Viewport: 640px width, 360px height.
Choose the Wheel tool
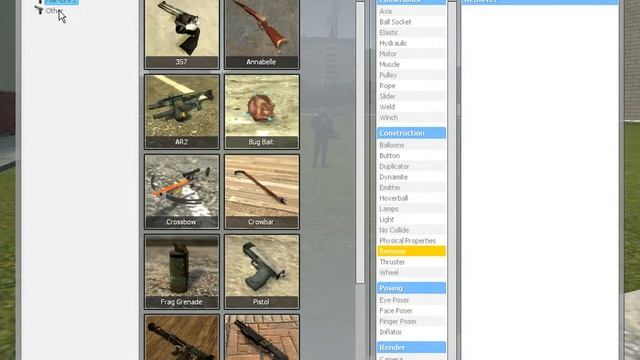click(411, 273)
